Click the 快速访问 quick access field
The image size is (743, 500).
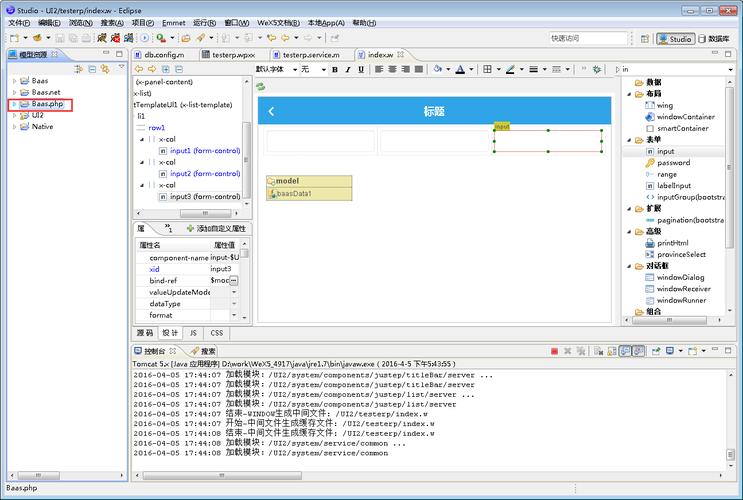coord(588,38)
